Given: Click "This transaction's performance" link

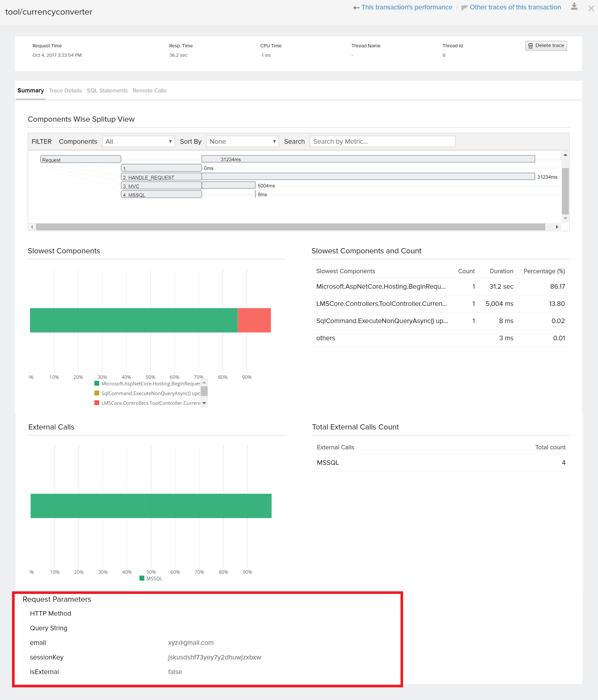Looking at the screenshot, I should coord(407,7).
